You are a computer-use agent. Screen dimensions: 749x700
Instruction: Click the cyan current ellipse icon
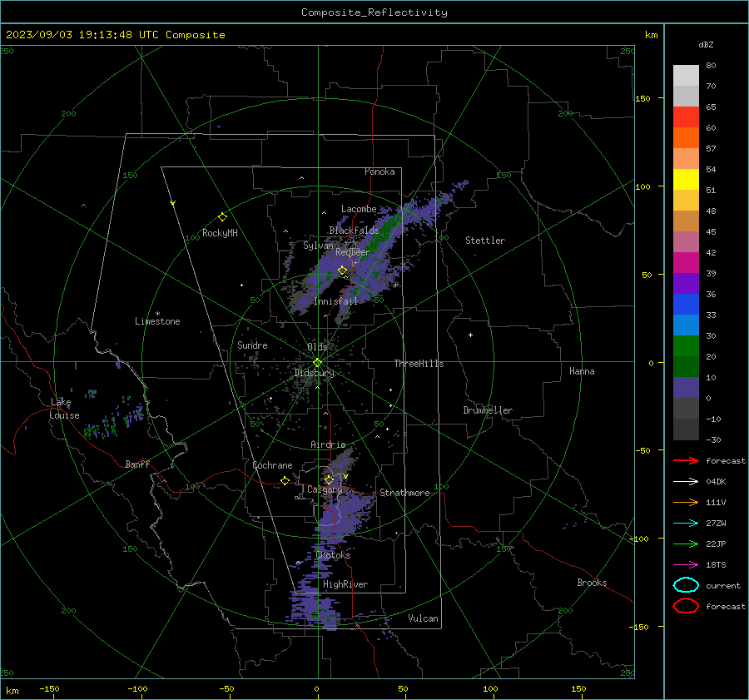[x=686, y=585]
